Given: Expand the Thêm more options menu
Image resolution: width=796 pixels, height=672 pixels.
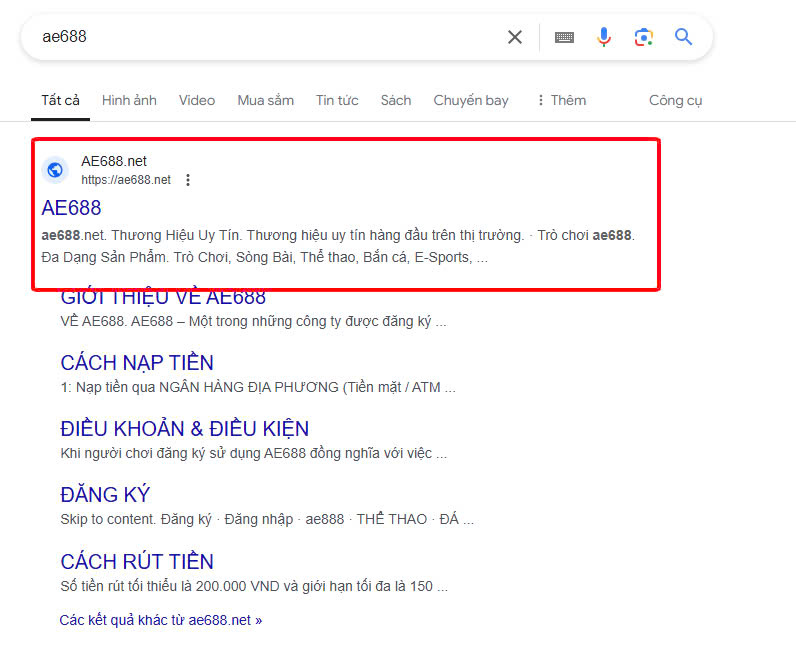Looking at the screenshot, I should pos(562,100).
